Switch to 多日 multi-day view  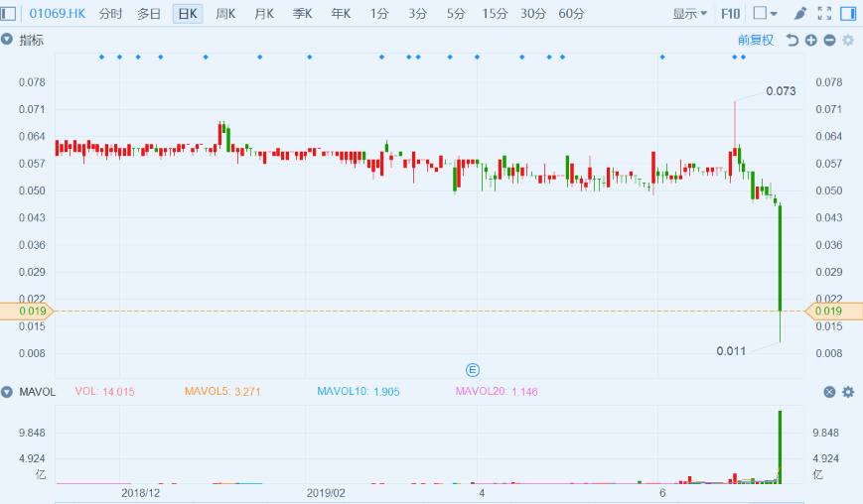149,13
